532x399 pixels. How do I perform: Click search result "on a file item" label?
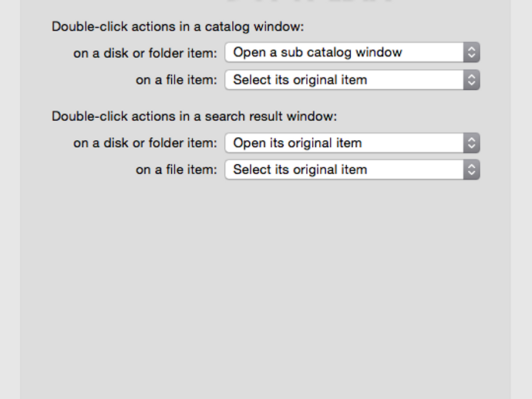point(177,169)
